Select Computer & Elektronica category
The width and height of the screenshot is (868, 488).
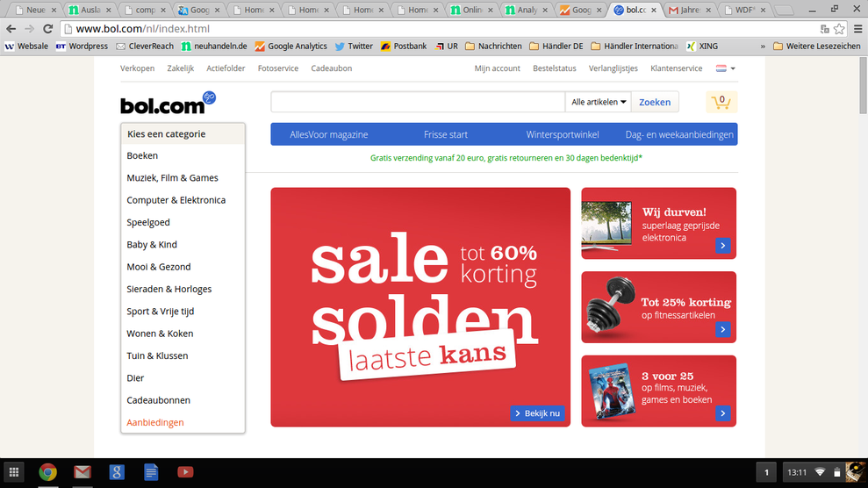[x=176, y=200]
